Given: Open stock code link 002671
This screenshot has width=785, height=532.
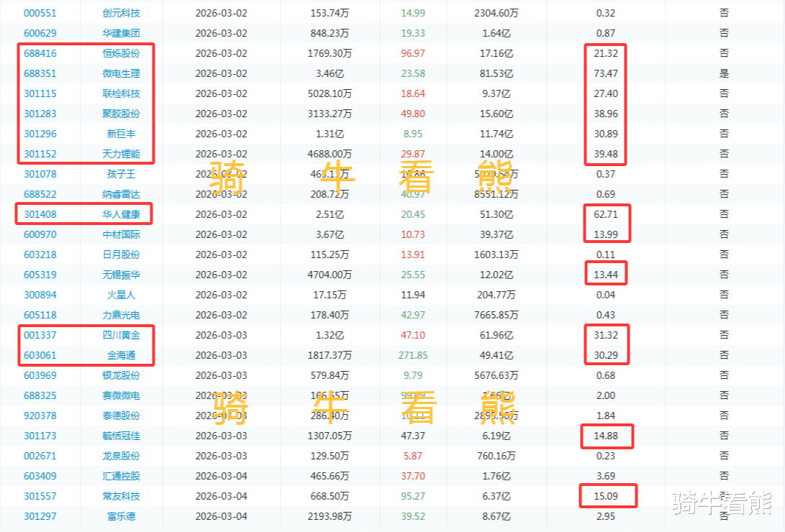Looking at the screenshot, I should pos(40,456).
